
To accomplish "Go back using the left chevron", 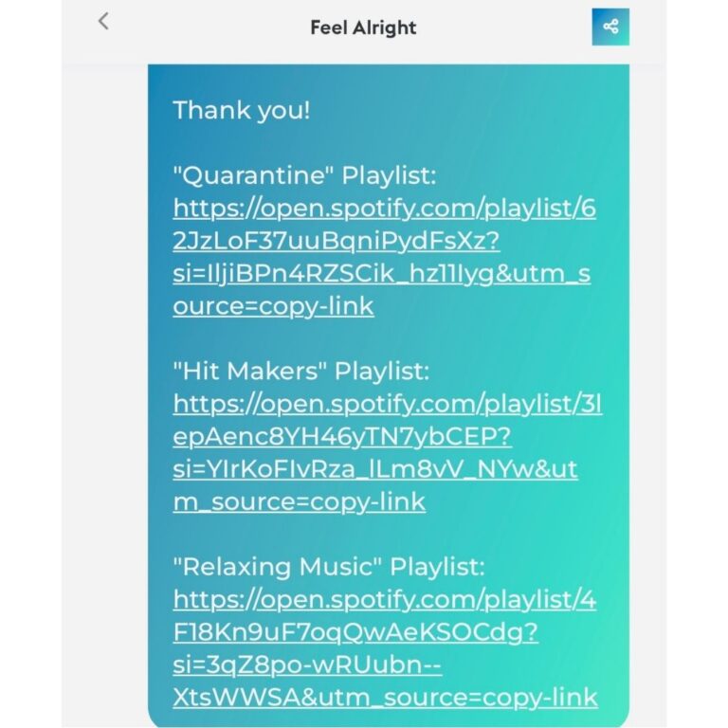I will point(103,22).
